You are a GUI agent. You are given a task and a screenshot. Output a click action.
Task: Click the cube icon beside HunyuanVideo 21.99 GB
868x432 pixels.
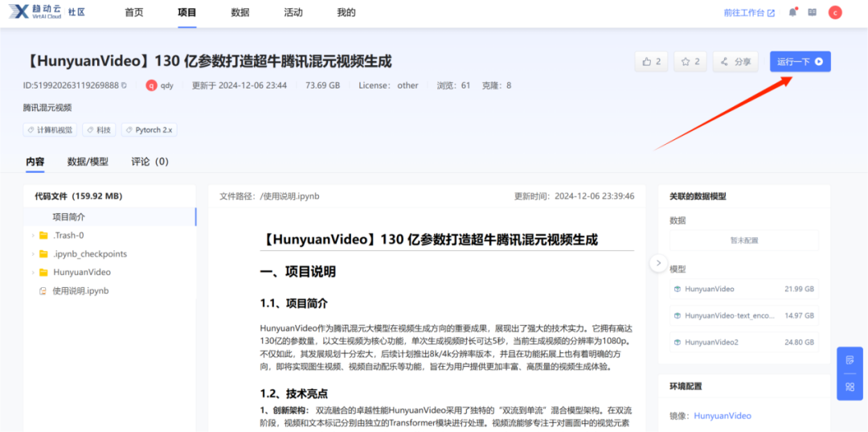click(x=677, y=289)
